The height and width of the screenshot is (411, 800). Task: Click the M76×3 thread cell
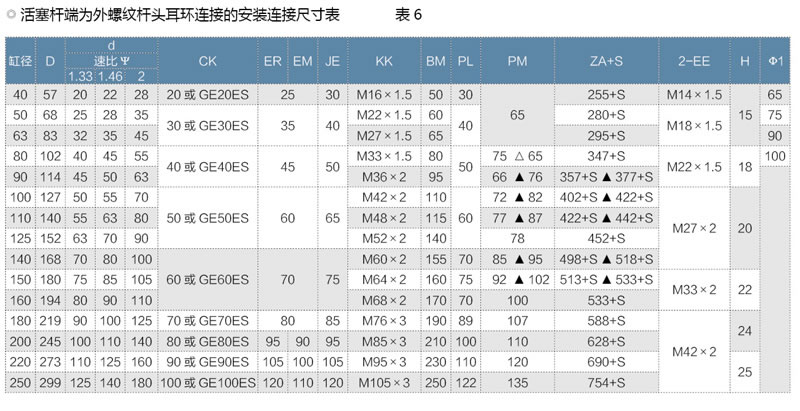384,321
